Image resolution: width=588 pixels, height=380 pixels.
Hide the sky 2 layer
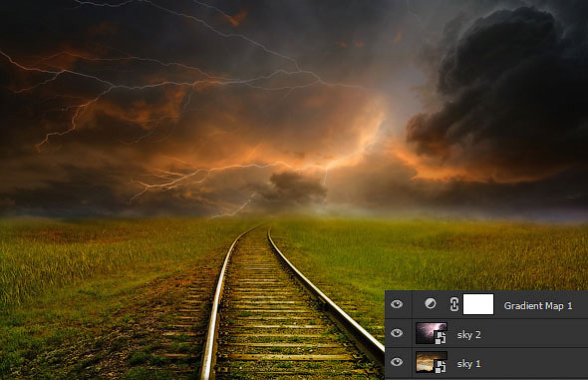click(x=397, y=333)
